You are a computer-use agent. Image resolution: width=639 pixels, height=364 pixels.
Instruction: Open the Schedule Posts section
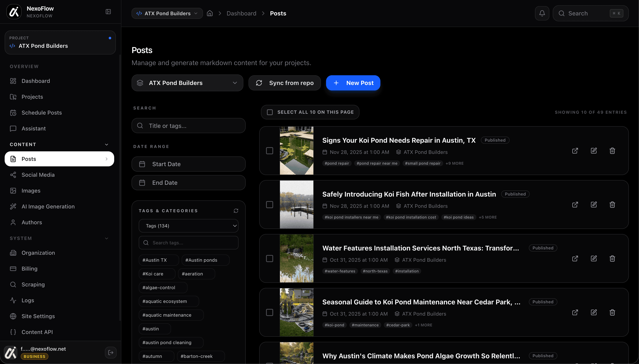pos(41,112)
